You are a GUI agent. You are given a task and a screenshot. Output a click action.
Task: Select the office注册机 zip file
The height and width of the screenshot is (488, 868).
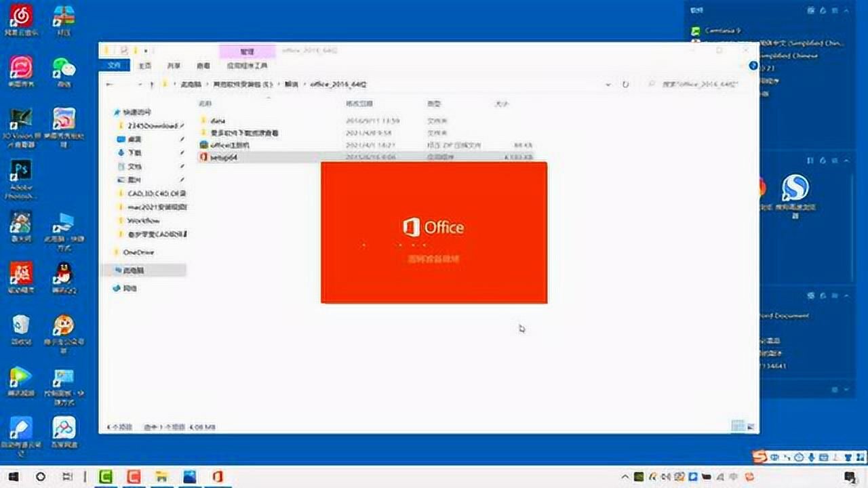point(366,145)
